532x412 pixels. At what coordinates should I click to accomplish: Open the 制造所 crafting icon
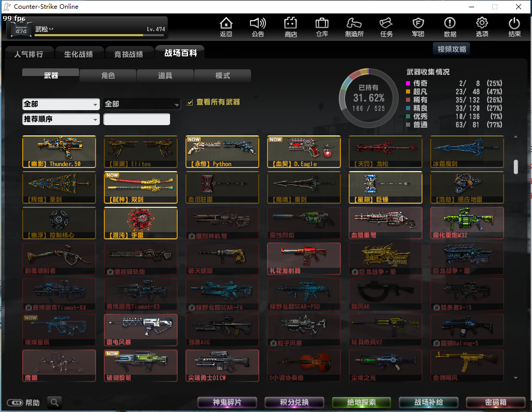[x=354, y=26]
